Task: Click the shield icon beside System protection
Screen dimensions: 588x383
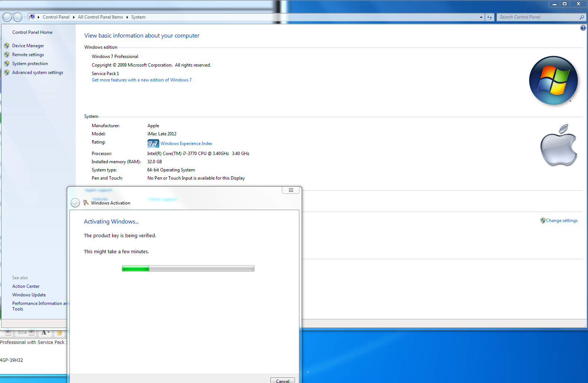Action: (x=7, y=64)
